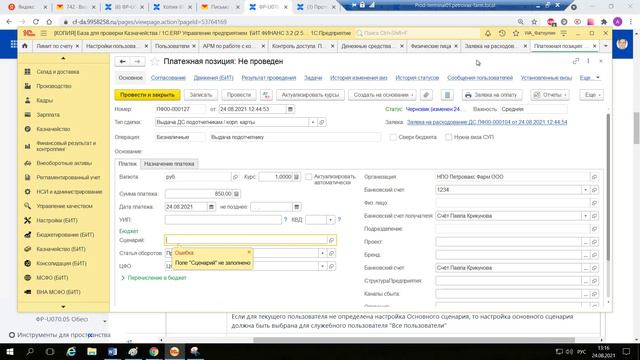Click the form vertical scrollbar
This screenshot has width=640, height=360.
pos(608,187)
